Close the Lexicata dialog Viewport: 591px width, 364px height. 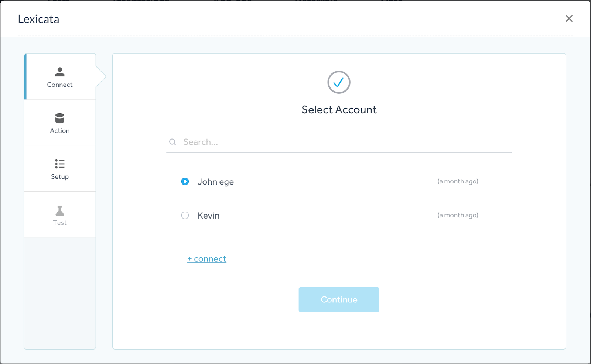click(x=569, y=18)
